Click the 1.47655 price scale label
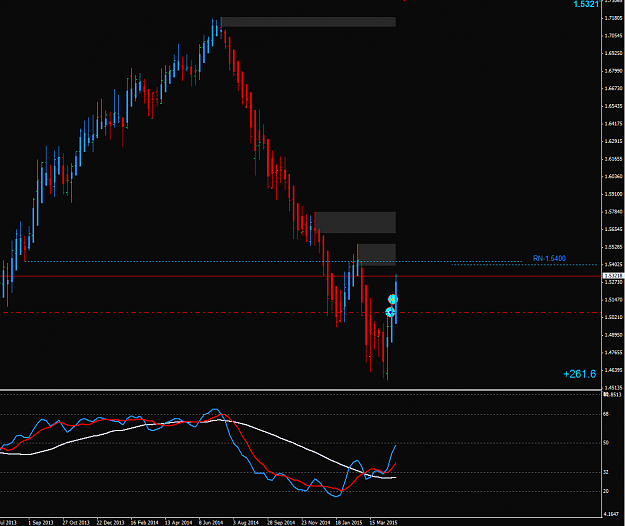The image size is (625, 526). [x=613, y=353]
